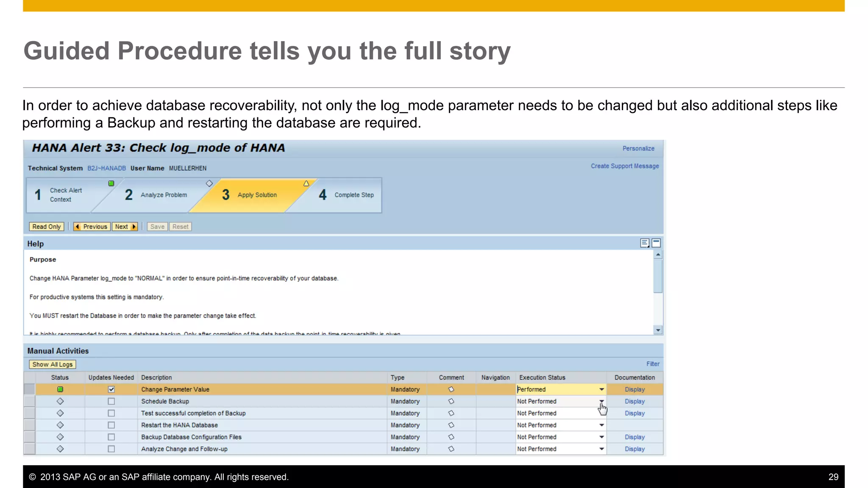Check Updates Needed for Backup Database Configuration Files
This screenshot has height=488, width=868.
(111, 437)
